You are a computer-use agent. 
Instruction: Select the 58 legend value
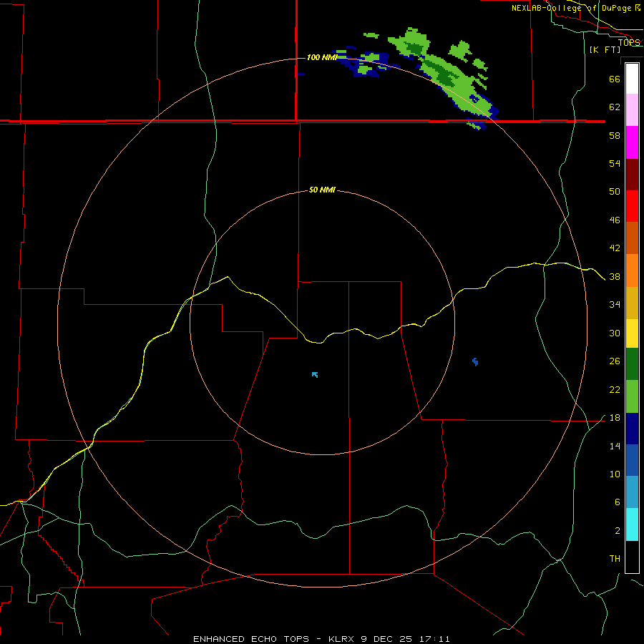pyautogui.click(x=615, y=135)
